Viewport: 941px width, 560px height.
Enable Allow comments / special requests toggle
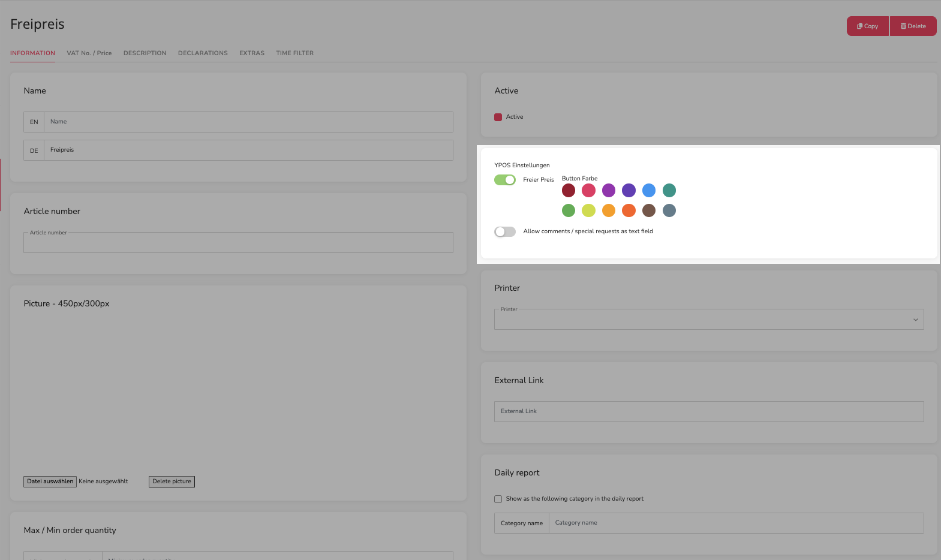pos(505,232)
